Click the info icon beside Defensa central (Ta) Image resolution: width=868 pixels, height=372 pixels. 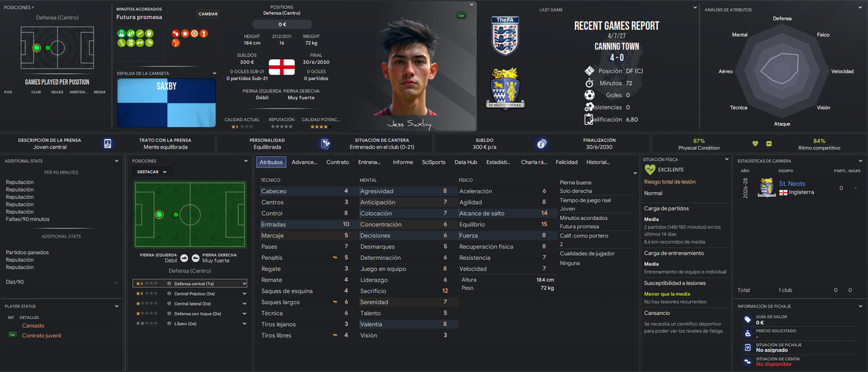coord(169,284)
